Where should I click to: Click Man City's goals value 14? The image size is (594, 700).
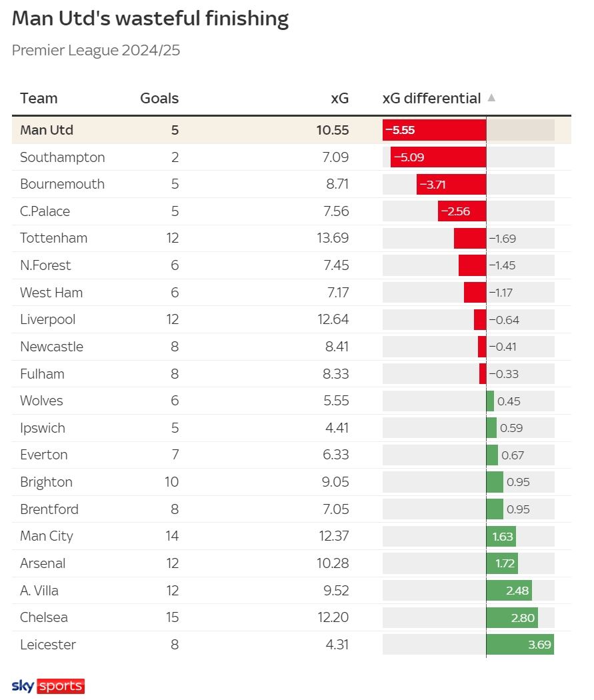coord(172,536)
